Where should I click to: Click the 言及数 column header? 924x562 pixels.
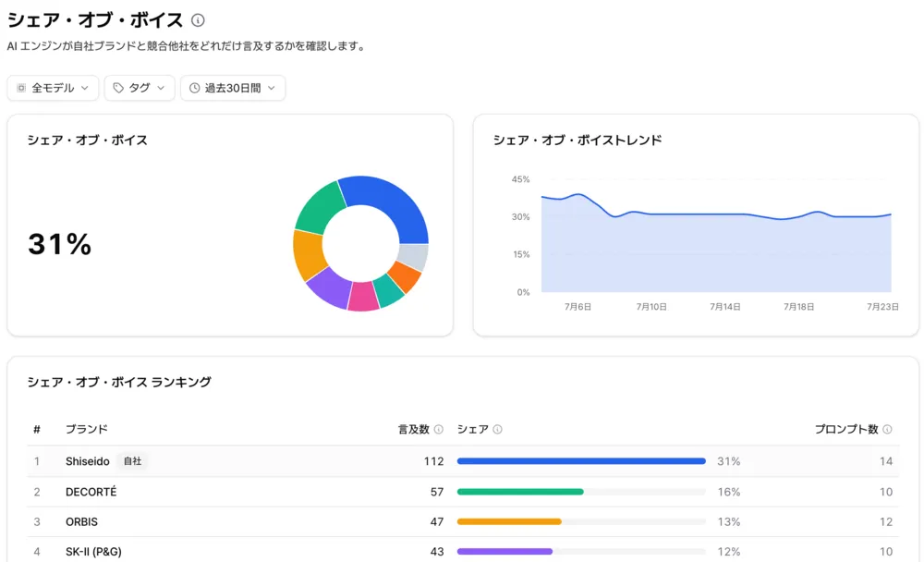414,429
